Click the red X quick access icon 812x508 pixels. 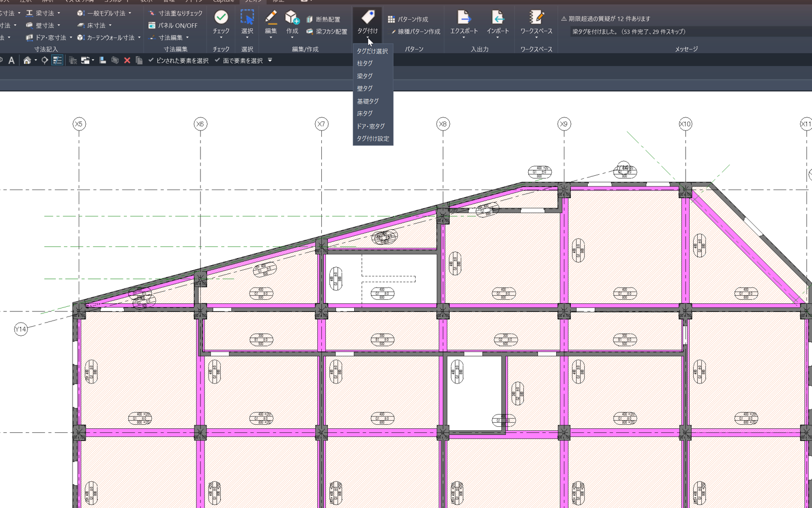[127, 60]
